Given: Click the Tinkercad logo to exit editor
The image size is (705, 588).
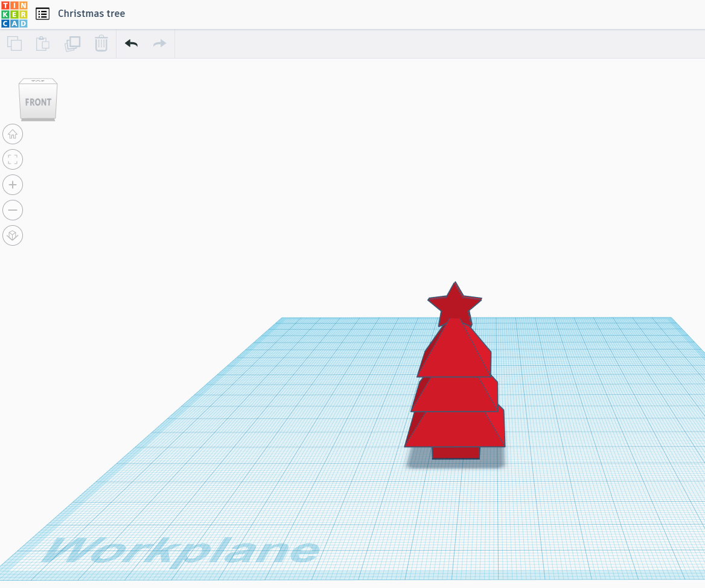Looking at the screenshot, I should tap(14, 13).
